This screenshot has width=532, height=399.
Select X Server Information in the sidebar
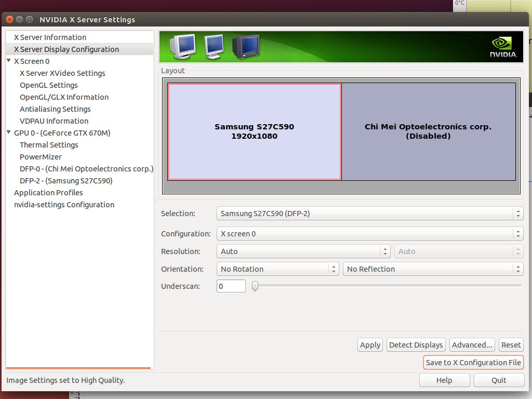point(50,37)
